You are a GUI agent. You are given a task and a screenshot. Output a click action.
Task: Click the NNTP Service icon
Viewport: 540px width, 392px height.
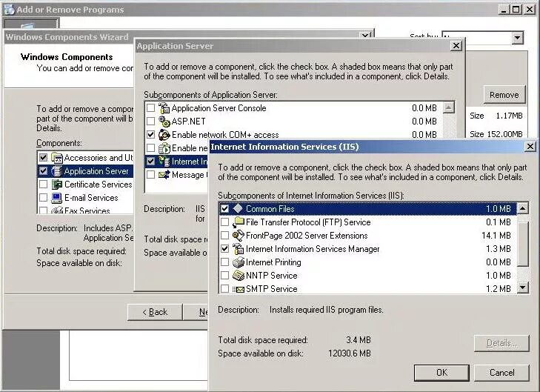tap(238, 276)
